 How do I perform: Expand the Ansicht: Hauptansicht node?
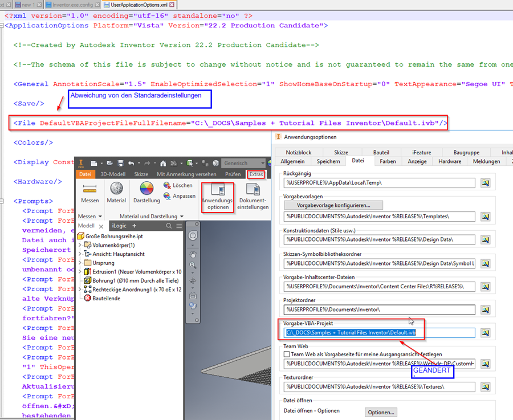tap(80, 254)
